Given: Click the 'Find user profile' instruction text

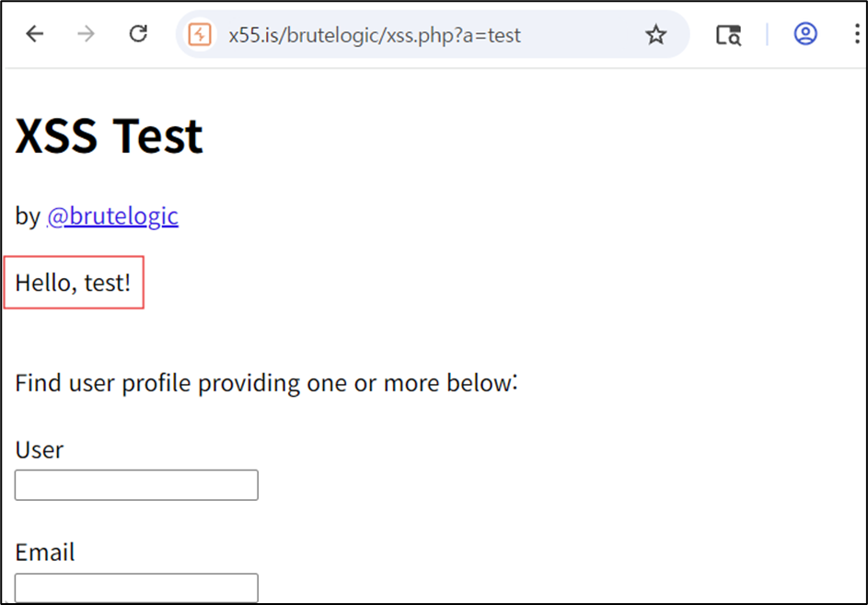Looking at the screenshot, I should pyautogui.click(x=266, y=383).
